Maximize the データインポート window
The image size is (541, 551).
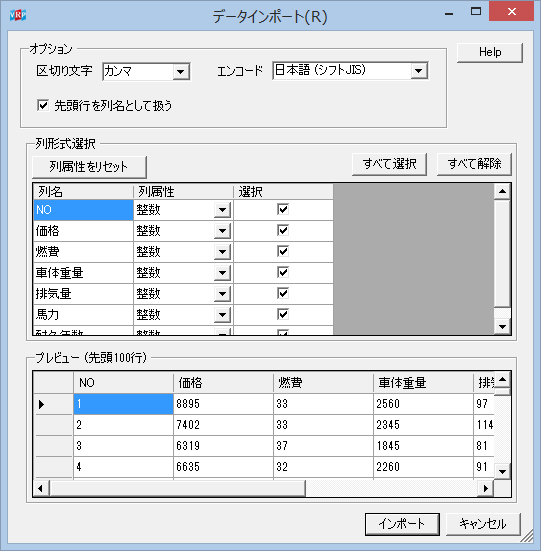coord(476,12)
